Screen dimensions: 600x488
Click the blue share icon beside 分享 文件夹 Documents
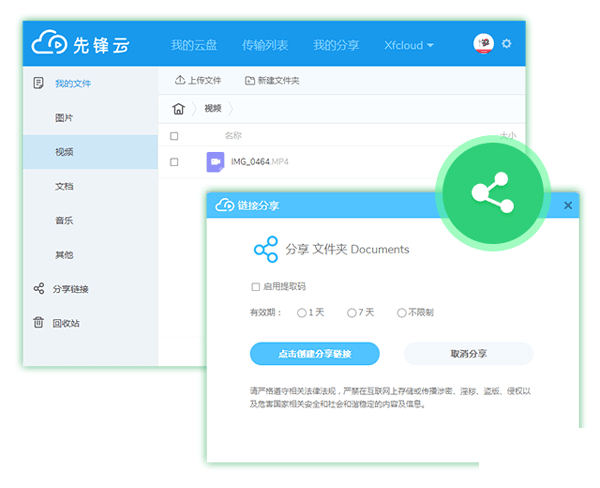click(x=266, y=249)
